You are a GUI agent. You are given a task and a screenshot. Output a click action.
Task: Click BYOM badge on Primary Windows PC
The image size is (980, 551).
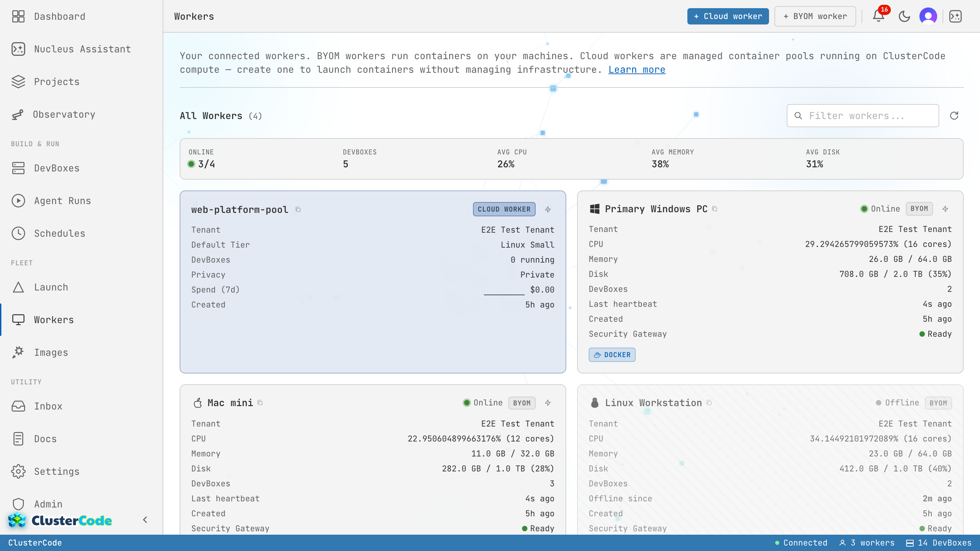coord(919,209)
